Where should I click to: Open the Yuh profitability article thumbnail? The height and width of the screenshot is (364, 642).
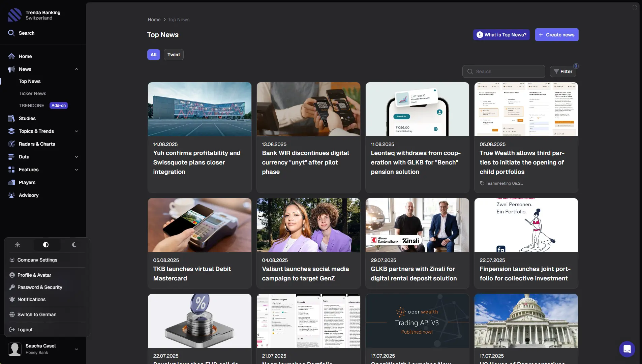coord(200,109)
